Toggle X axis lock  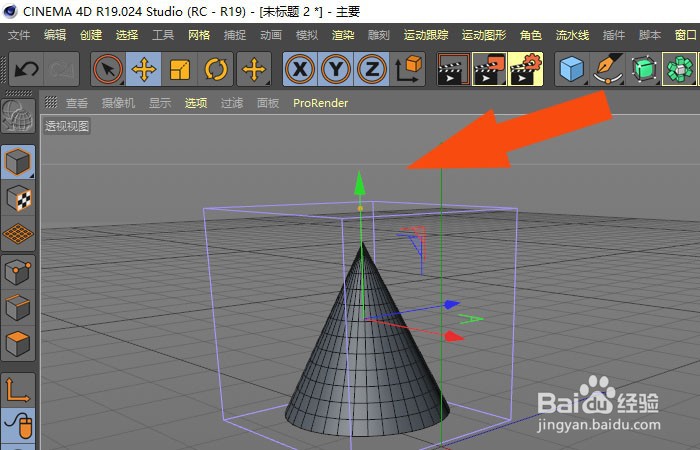[x=300, y=69]
